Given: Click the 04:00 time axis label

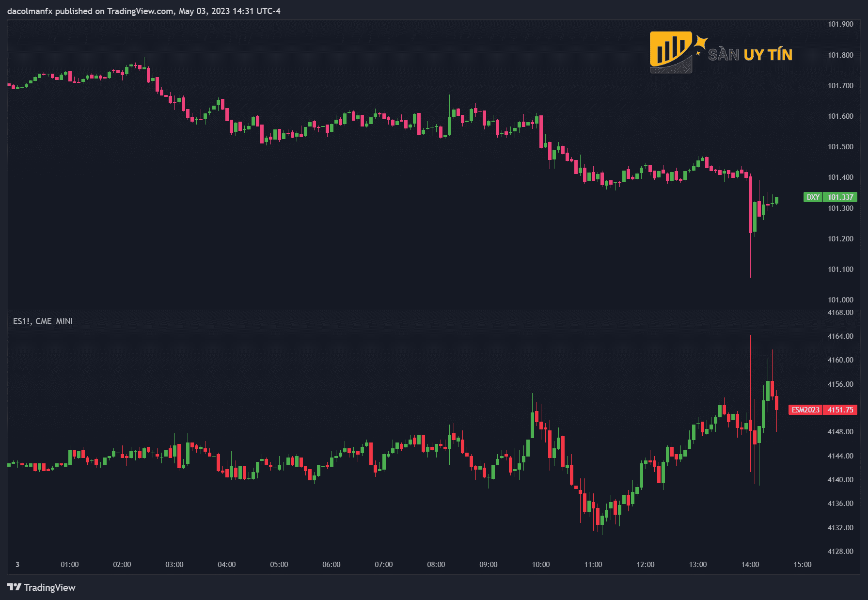Looking at the screenshot, I should (227, 565).
